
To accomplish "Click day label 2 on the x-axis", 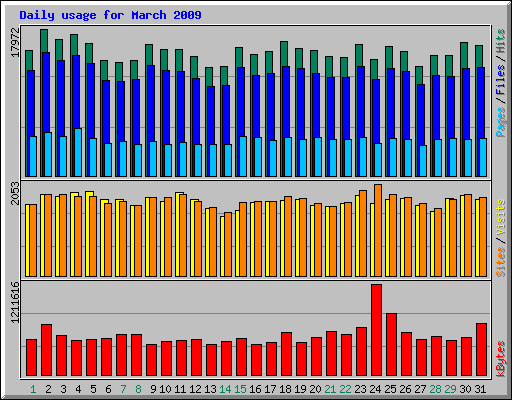I will click(x=48, y=389).
